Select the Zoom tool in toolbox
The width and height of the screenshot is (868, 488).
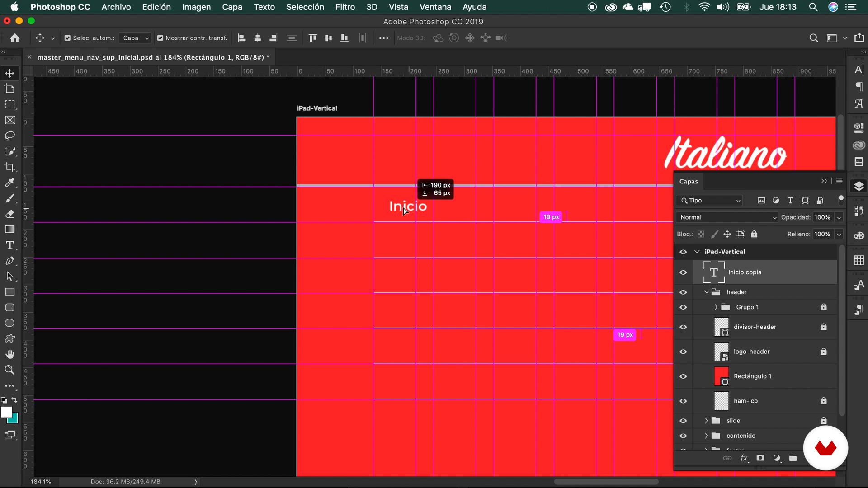pos(9,370)
